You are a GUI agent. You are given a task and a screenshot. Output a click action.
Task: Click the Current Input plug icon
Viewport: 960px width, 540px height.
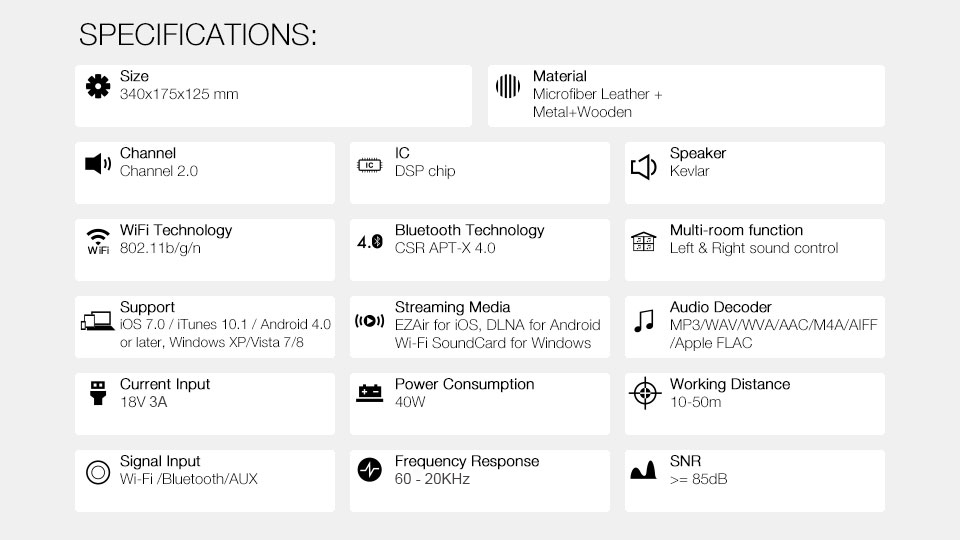(x=97, y=392)
